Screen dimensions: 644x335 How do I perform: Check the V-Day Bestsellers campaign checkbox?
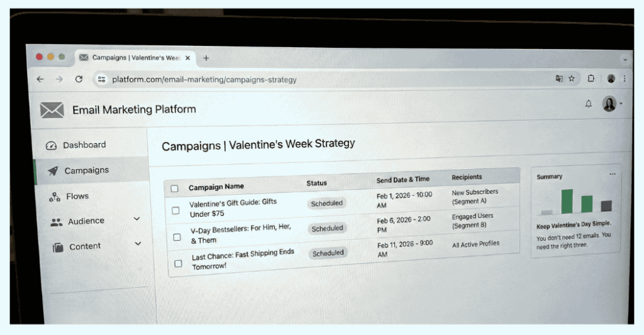177,238
